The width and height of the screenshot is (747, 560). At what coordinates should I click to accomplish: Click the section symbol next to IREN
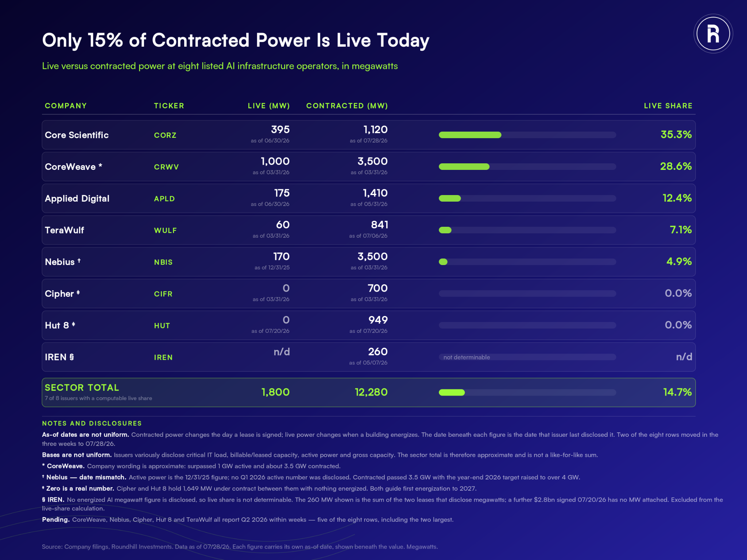click(71, 357)
